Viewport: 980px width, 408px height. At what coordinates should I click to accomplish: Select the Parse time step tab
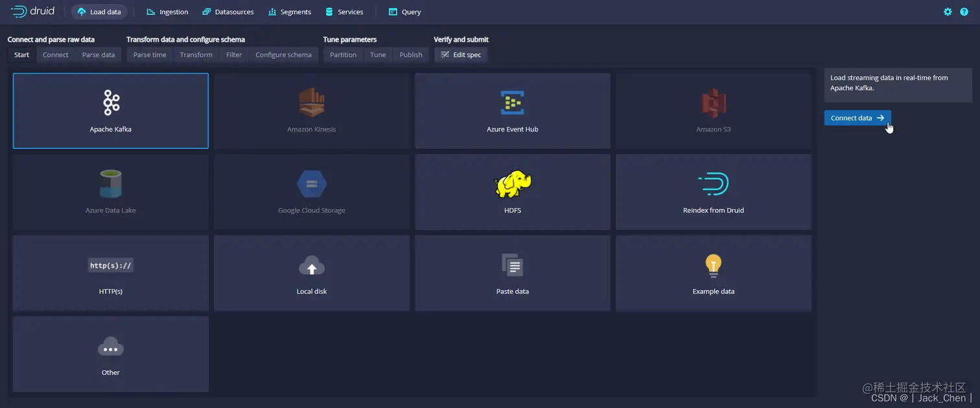150,55
